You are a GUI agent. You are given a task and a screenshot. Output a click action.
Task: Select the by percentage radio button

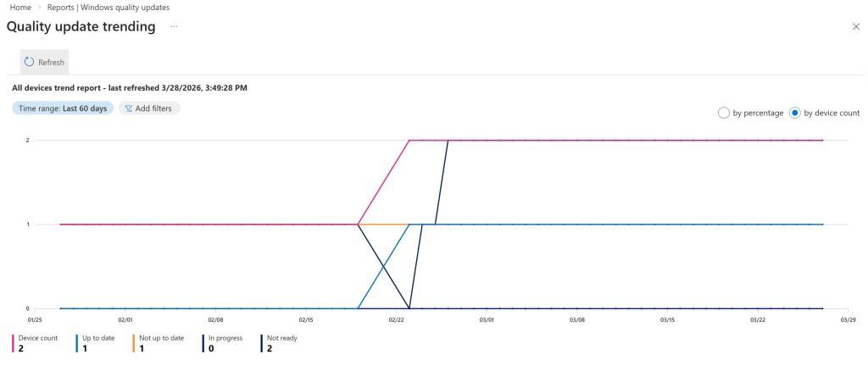(724, 113)
